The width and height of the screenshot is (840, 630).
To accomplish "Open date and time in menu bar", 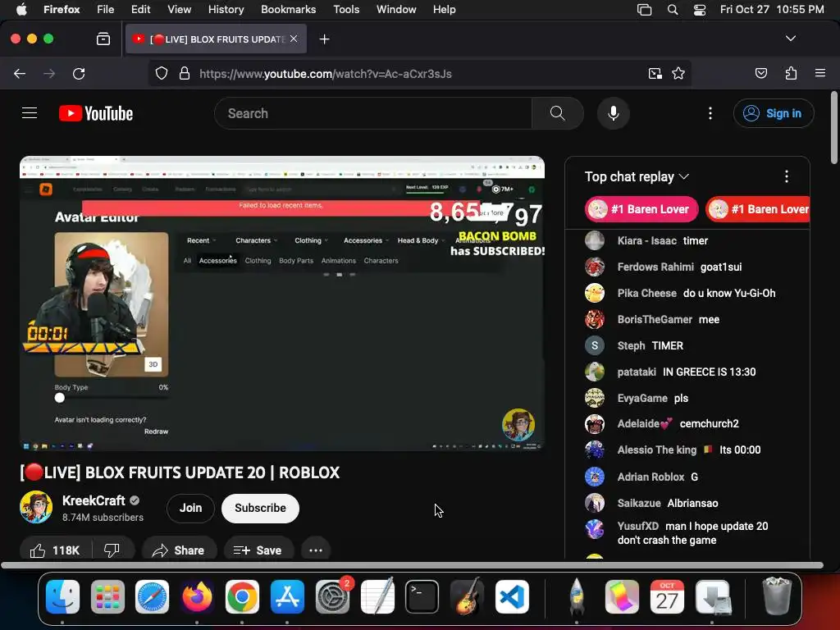I will (771, 10).
